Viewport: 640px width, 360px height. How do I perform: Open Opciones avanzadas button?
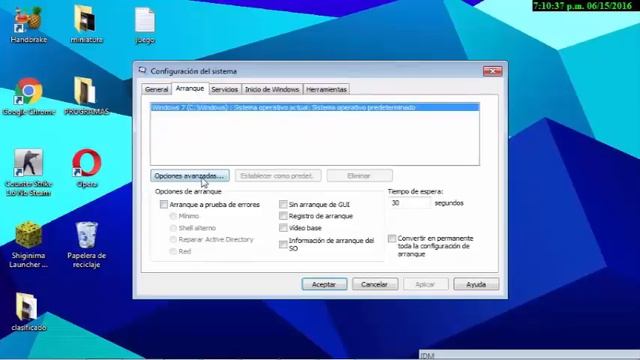coord(190,176)
